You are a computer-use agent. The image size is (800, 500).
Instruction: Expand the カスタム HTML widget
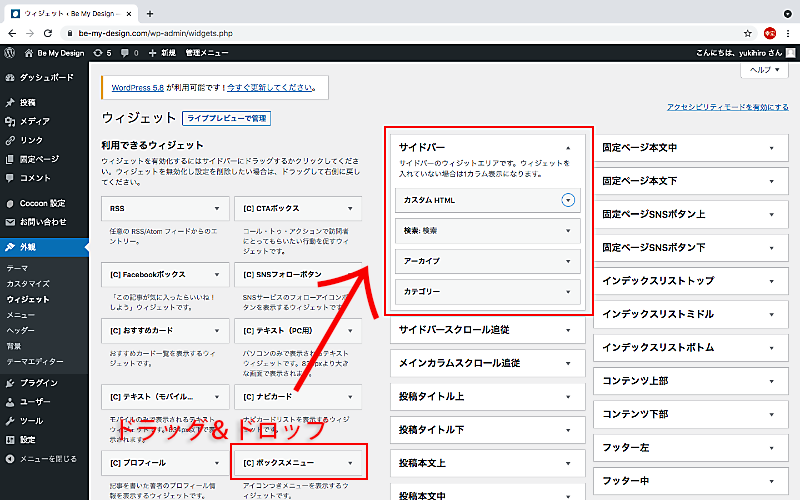568,200
